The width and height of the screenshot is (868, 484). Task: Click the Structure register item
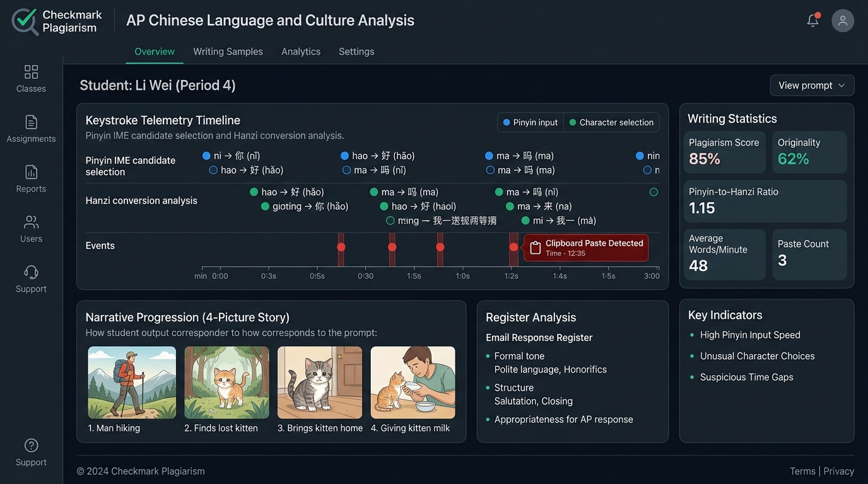[x=514, y=388]
